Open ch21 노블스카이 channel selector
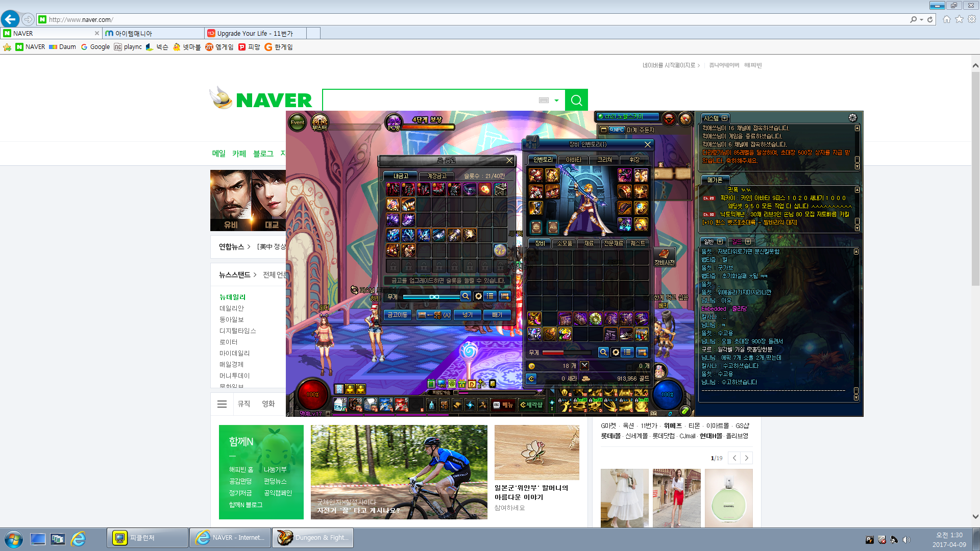This screenshot has height=551, width=980. pyautogui.click(x=627, y=117)
